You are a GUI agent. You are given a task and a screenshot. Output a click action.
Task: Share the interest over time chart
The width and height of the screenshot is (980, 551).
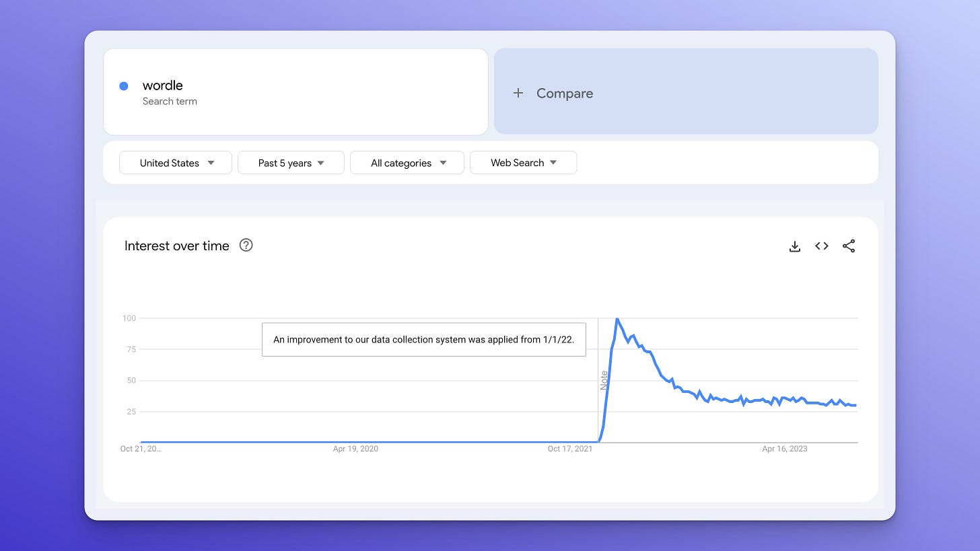click(x=849, y=246)
